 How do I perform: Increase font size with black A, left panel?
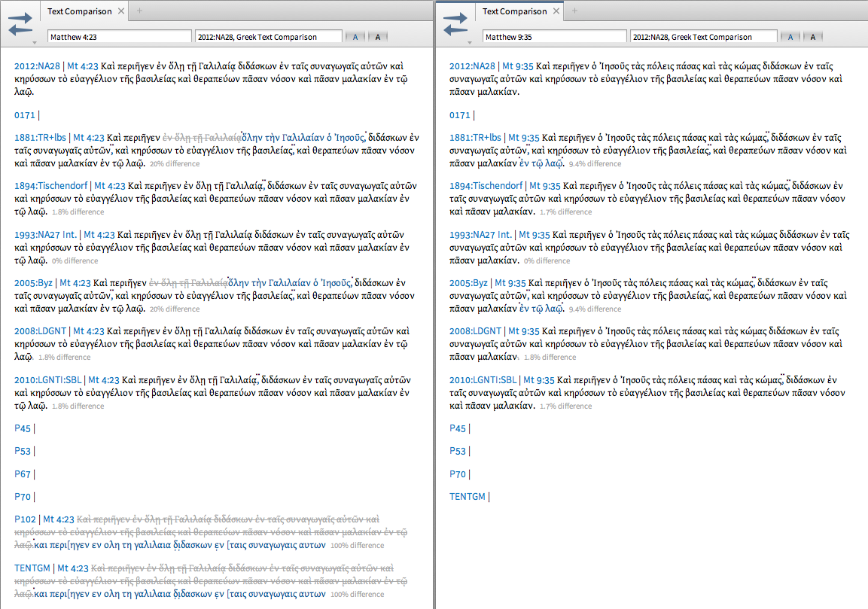[x=377, y=37]
